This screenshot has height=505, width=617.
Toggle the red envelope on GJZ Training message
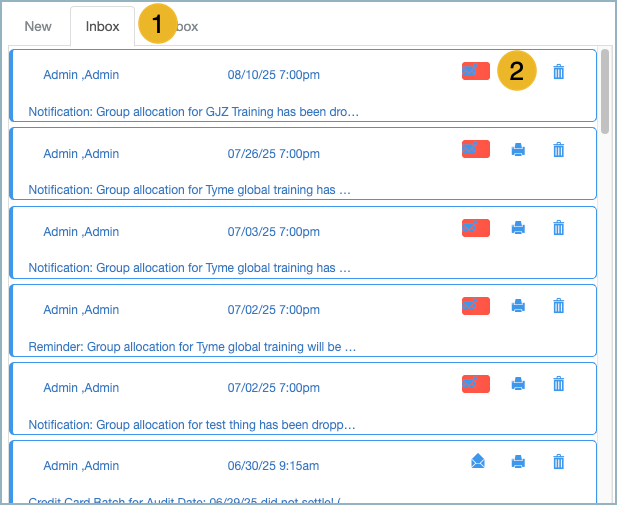point(475,71)
